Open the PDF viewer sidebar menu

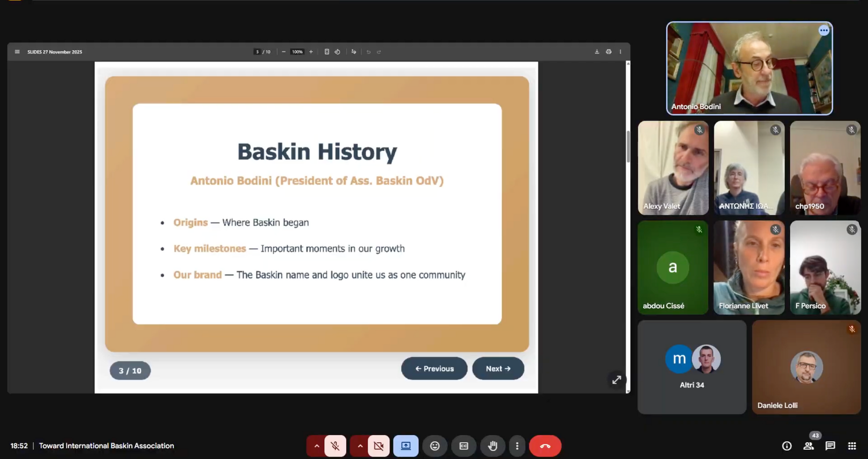[x=17, y=52]
